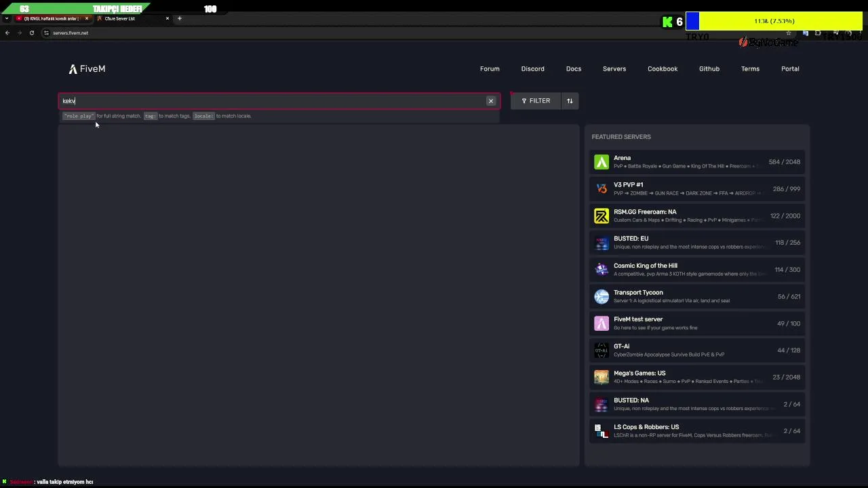Screen dimensions: 868x488
Task: Click the GT-AI server icon
Action: tap(601, 350)
